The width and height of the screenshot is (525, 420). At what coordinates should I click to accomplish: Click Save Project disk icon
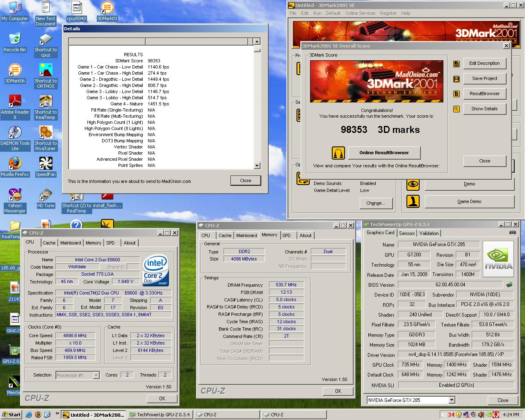point(456,79)
